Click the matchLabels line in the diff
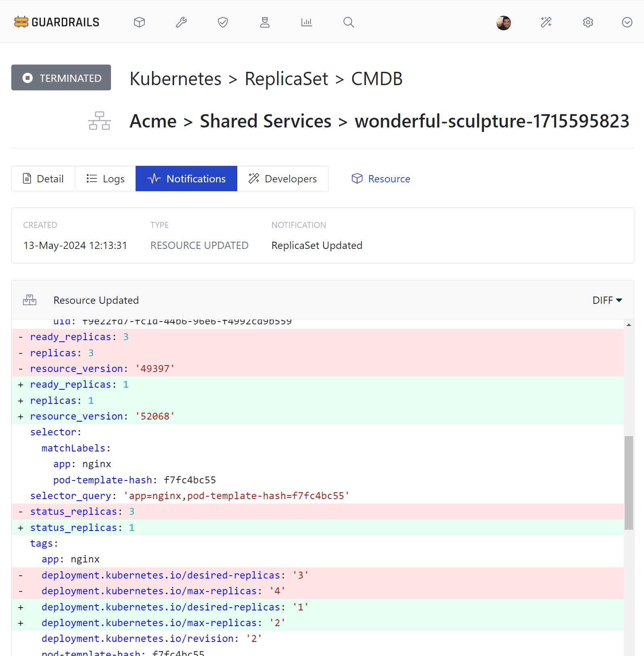Viewport: 644px width, 656px height. pyautogui.click(x=318, y=448)
